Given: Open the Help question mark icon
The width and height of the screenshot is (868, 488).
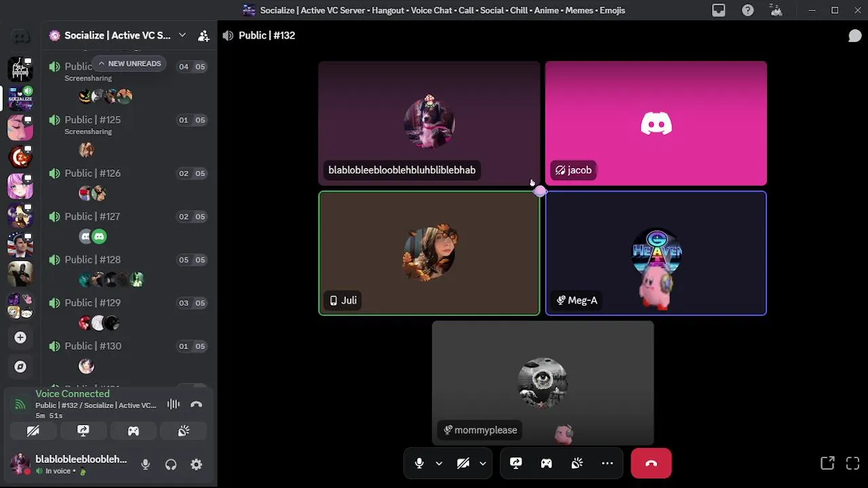Looking at the screenshot, I should click(747, 10).
